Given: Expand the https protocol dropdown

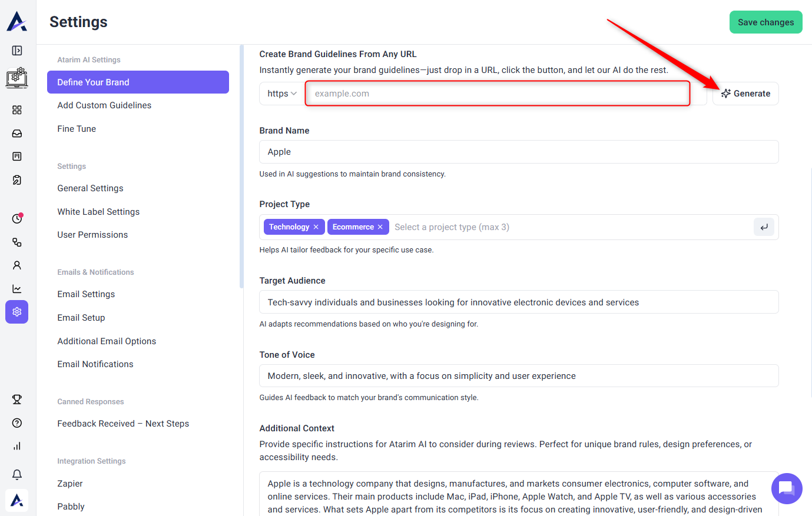Looking at the screenshot, I should pos(281,94).
